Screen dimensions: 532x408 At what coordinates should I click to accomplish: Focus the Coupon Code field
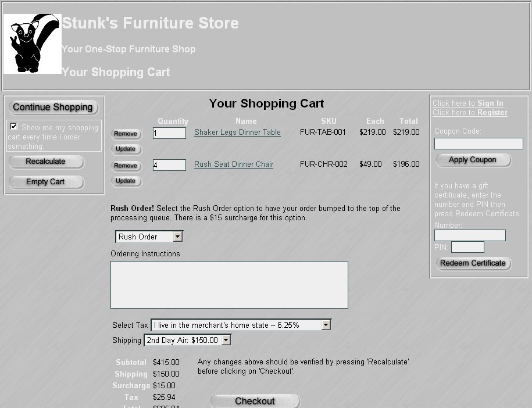479,144
